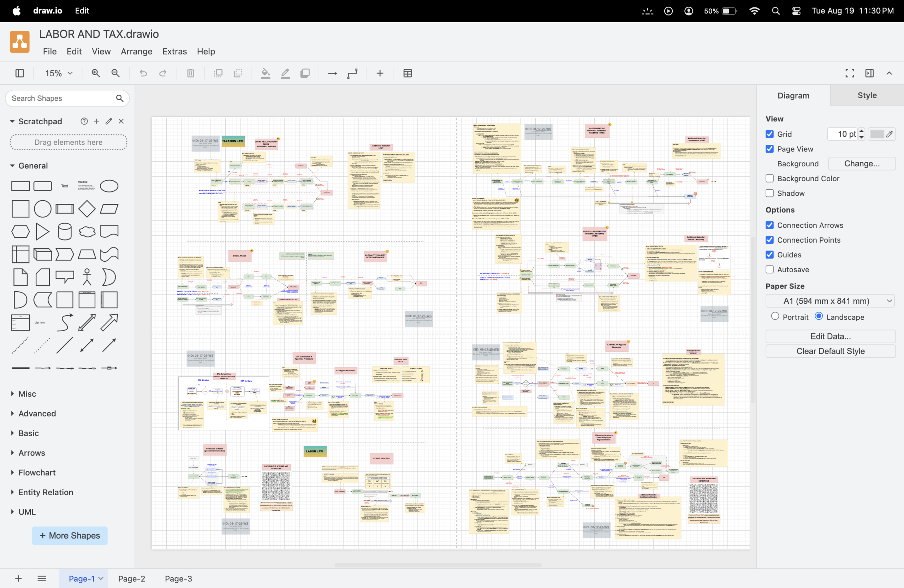Click the Edit Data button
The height and width of the screenshot is (588, 904).
(830, 336)
